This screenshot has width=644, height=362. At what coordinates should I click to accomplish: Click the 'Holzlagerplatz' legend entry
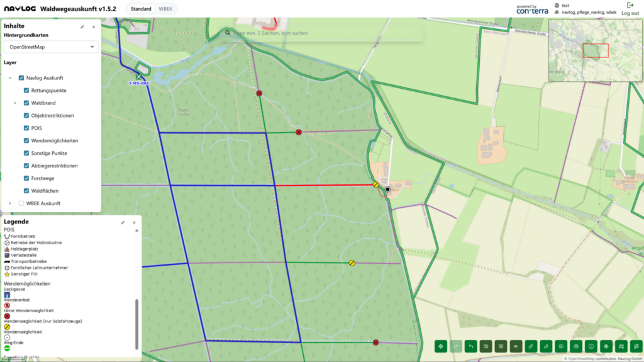[x=21, y=249]
